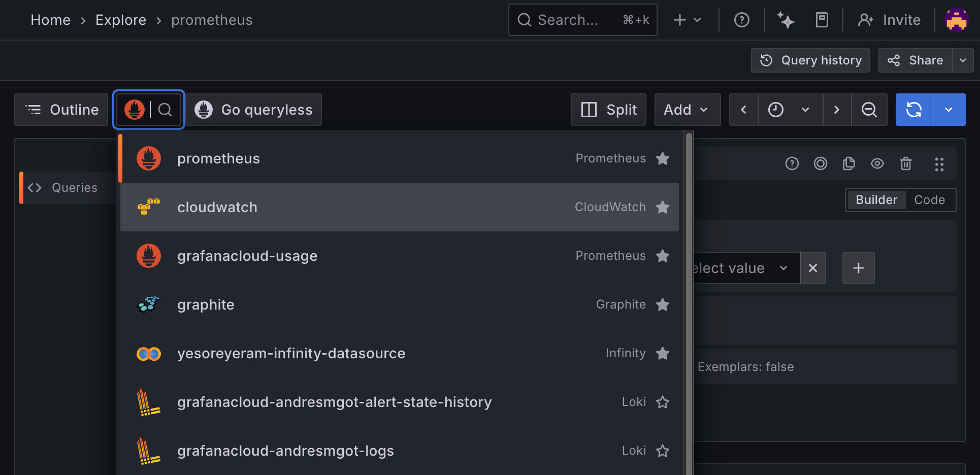Screen dimensions: 980x475
Task: Open query help via the question mark icon
Action: [792, 163]
